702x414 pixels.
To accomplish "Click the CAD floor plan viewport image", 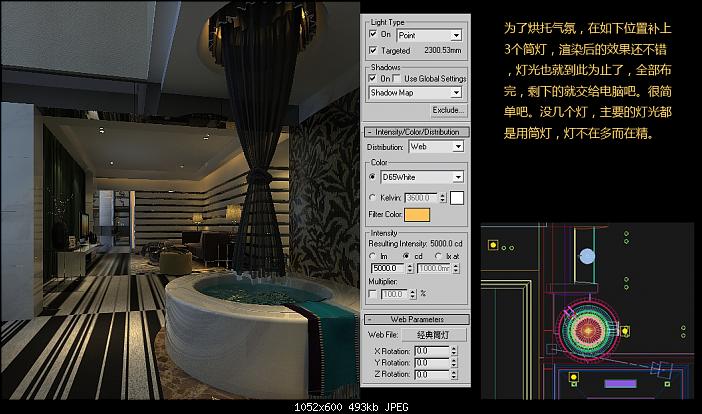I will point(587,311).
